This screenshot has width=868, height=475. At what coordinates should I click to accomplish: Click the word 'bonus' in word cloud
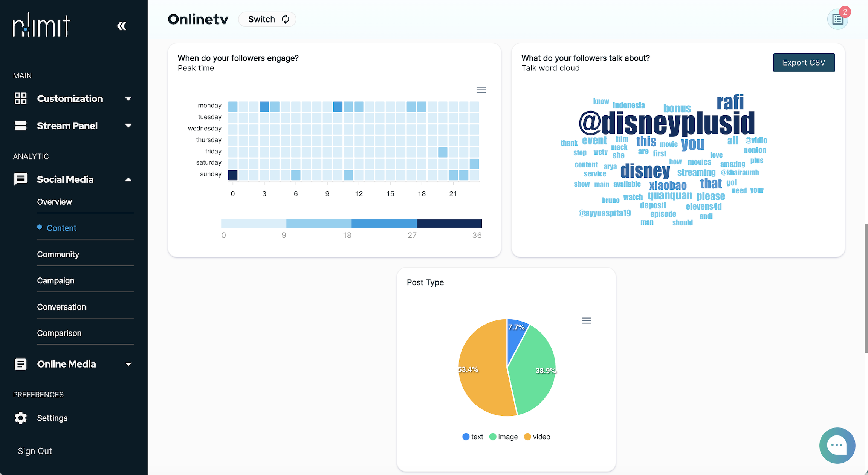click(x=677, y=109)
